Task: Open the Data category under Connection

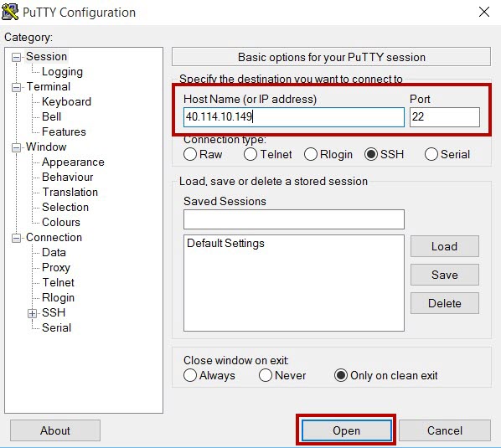Action: 54,252
